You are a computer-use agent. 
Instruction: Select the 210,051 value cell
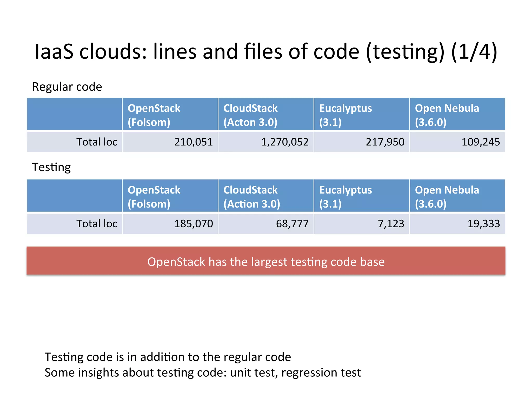(170, 142)
